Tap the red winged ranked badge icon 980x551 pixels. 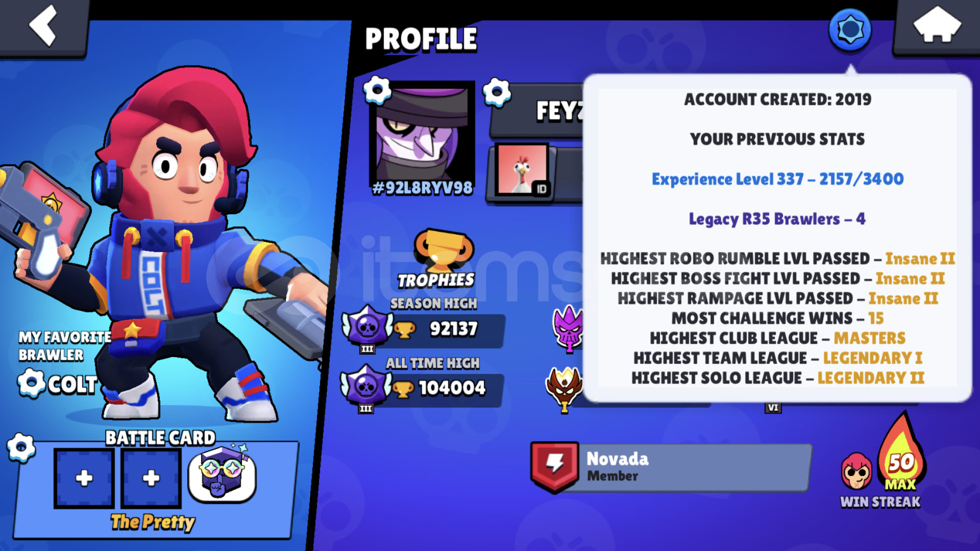pyautogui.click(x=564, y=389)
